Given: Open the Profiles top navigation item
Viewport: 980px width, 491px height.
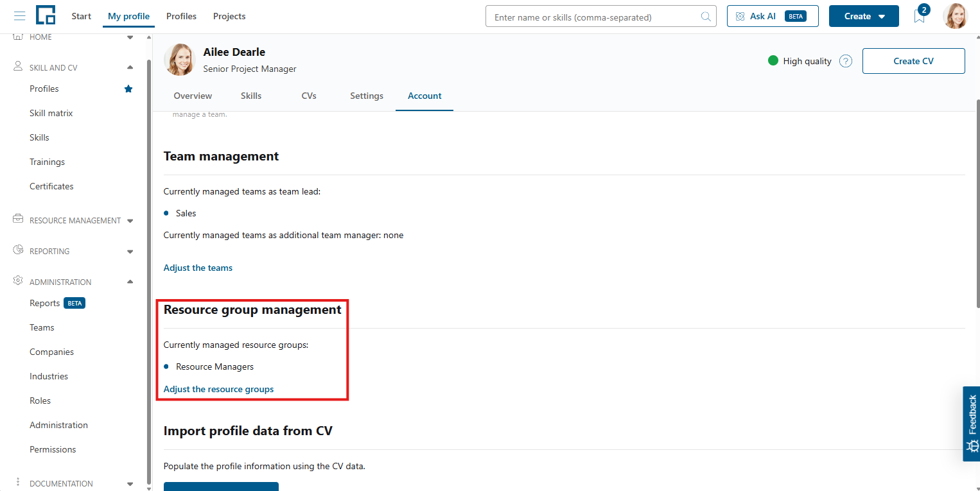Looking at the screenshot, I should tap(181, 16).
